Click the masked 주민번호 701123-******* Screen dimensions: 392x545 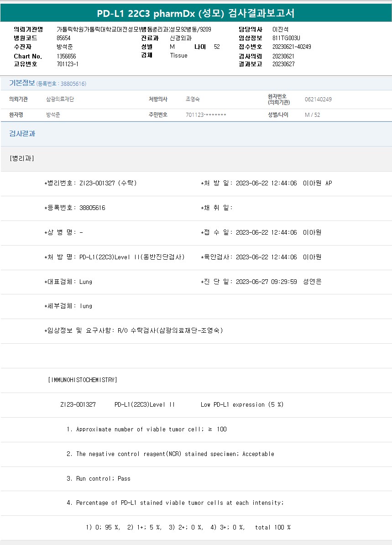[x=206, y=115]
